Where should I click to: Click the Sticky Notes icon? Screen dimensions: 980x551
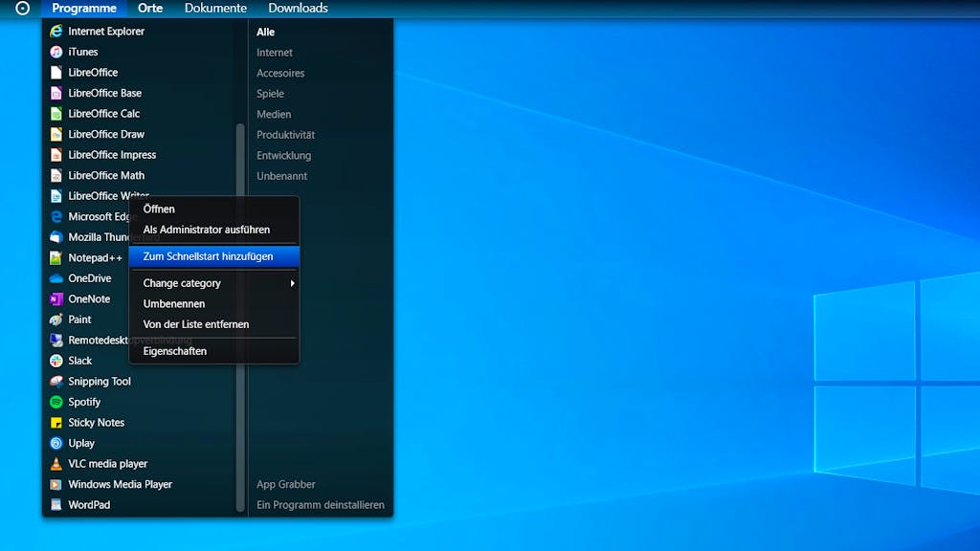tap(56, 423)
